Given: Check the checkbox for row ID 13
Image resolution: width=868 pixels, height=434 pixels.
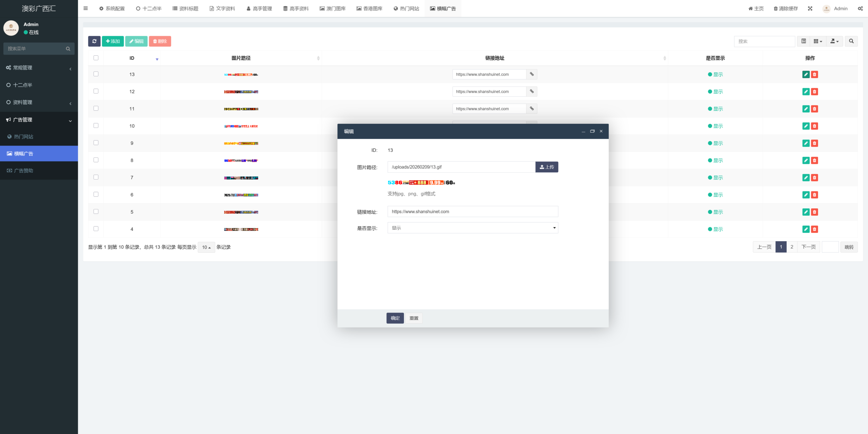Looking at the screenshot, I should coord(96,74).
